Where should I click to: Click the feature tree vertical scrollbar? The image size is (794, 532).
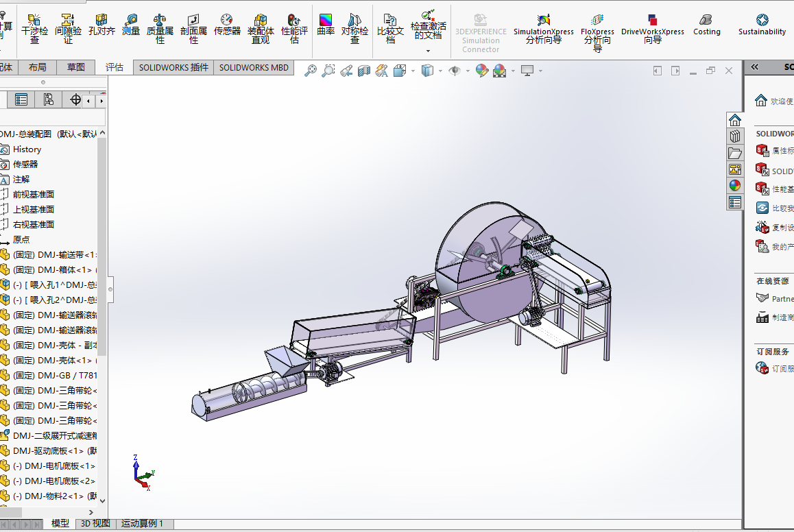tap(102, 247)
